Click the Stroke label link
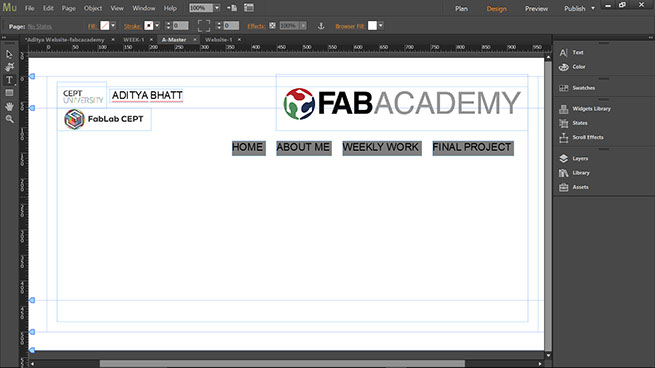Image resolution: width=655 pixels, height=368 pixels. click(x=132, y=26)
